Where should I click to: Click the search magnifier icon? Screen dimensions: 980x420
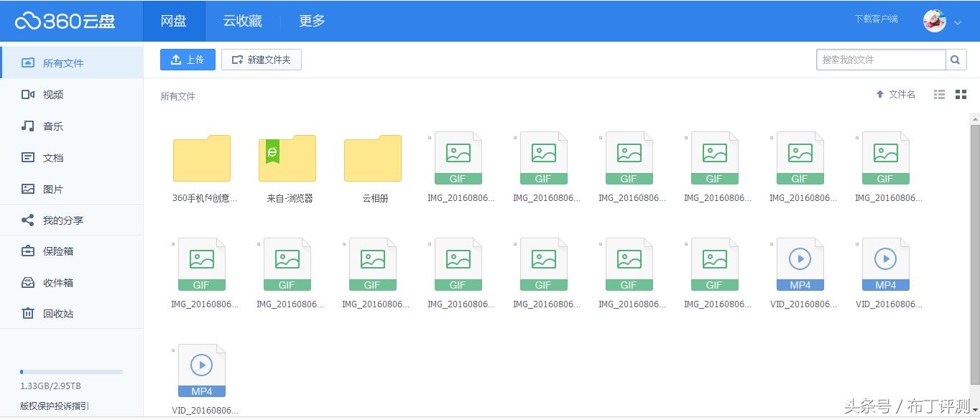click(x=956, y=60)
